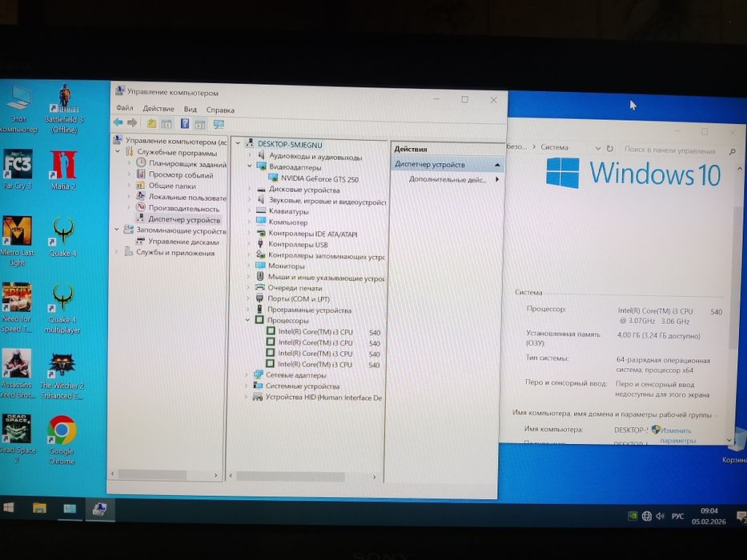Open the Файл menu

coord(124,108)
